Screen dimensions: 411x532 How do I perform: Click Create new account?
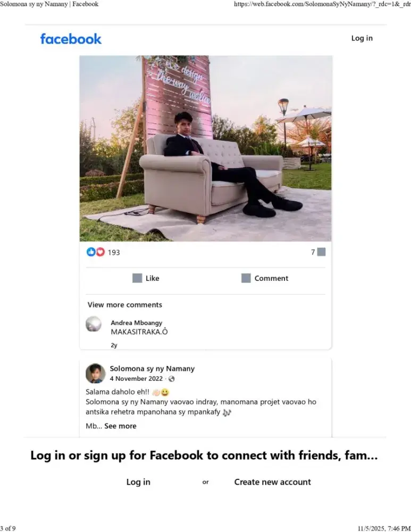[x=273, y=482]
